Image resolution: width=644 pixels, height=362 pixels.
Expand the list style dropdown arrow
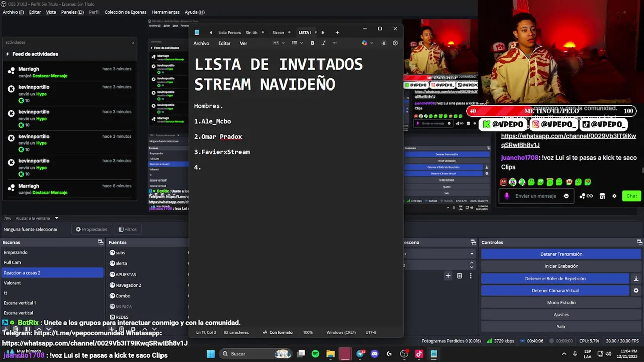point(302,43)
